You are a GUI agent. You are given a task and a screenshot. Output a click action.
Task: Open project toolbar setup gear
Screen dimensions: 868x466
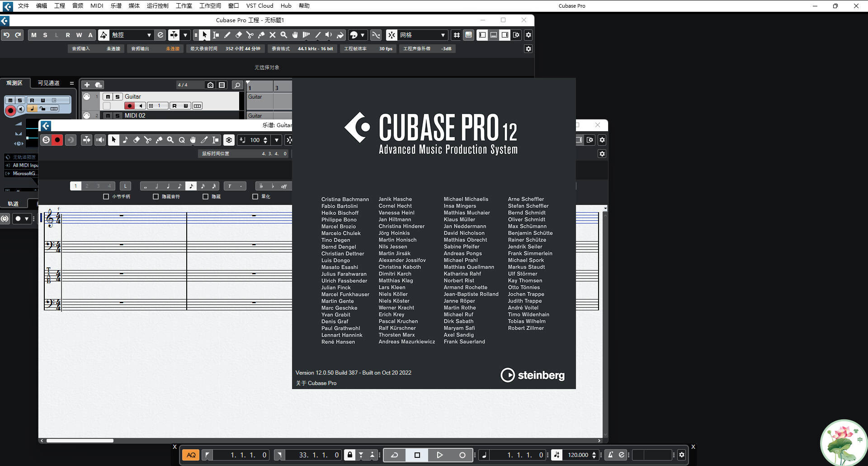pos(528,35)
